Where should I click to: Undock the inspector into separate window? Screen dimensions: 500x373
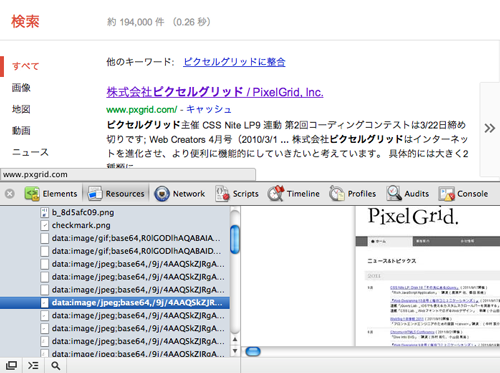(x=11, y=366)
